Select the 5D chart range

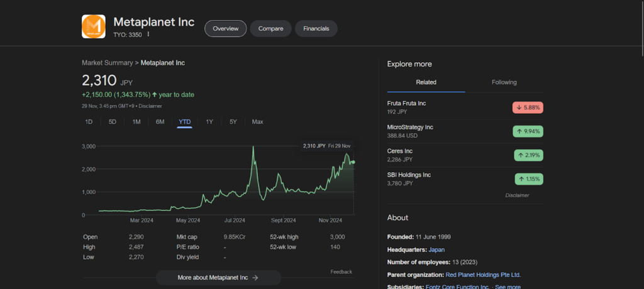113,122
